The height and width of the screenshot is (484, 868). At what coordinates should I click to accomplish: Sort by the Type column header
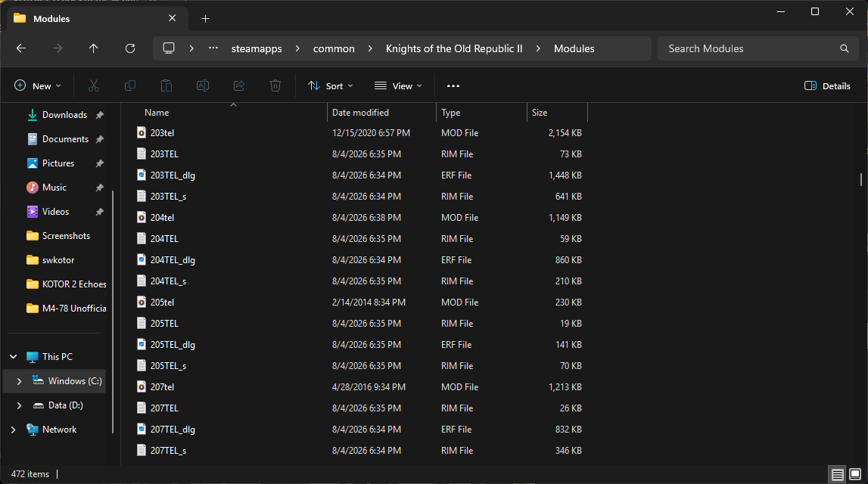click(481, 112)
